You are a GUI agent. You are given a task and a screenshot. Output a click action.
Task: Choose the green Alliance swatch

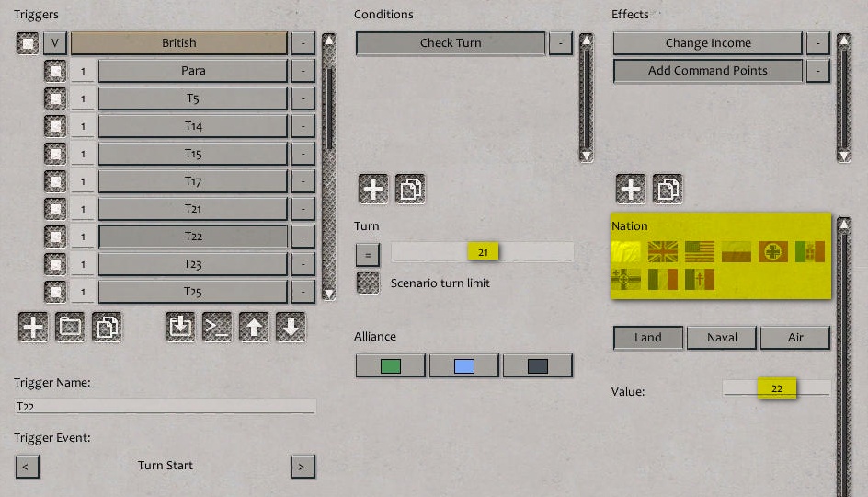[390, 365]
